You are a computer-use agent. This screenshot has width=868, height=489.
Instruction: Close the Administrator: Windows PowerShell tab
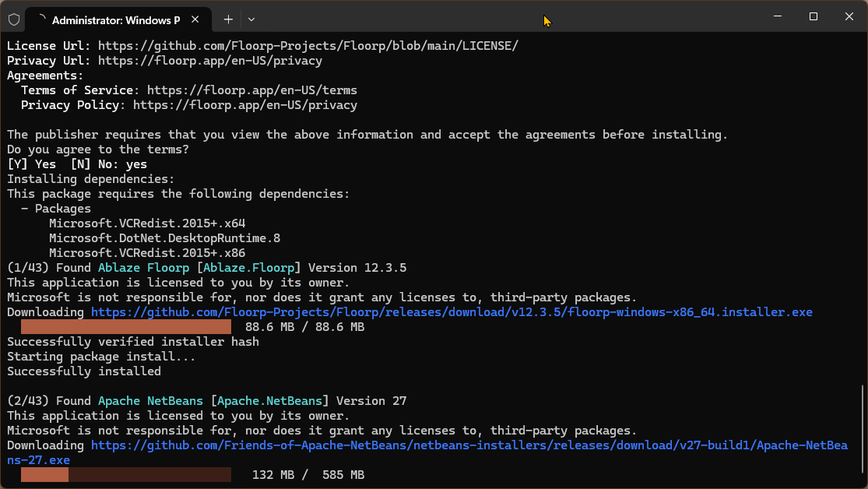(x=195, y=19)
